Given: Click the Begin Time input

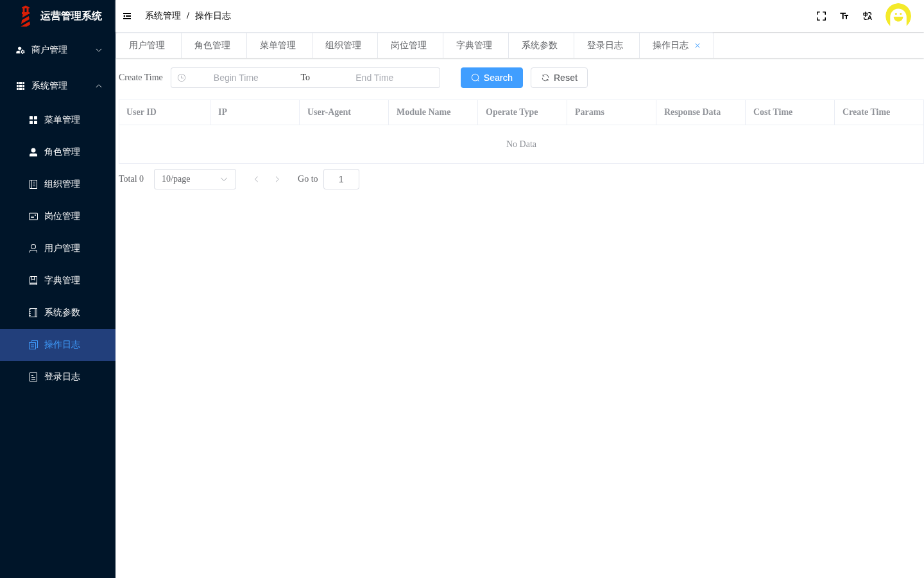Looking at the screenshot, I should tap(236, 78).
